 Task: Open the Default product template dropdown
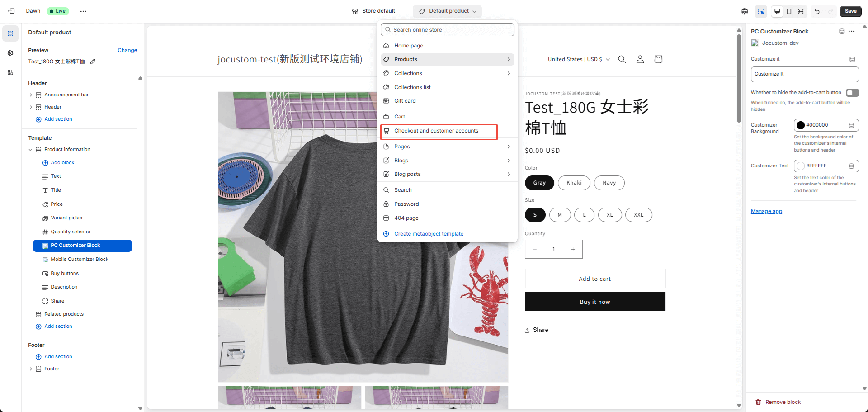coord(447,11)
